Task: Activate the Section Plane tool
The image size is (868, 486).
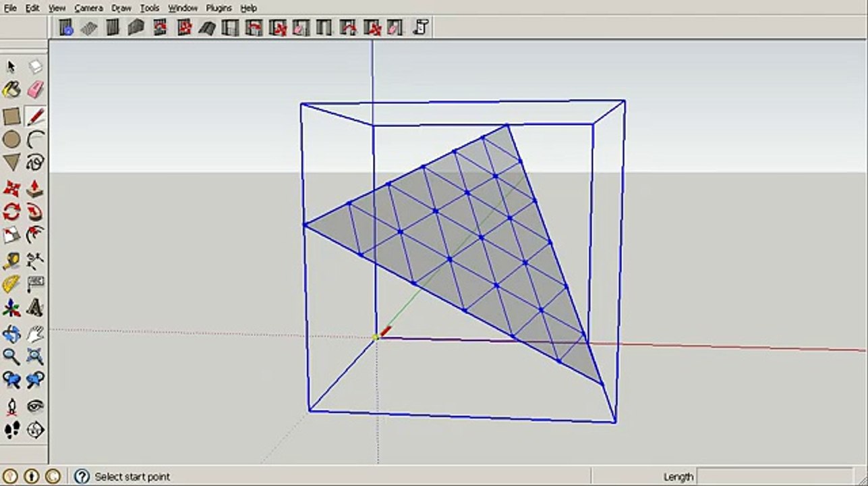Action: 35,429
